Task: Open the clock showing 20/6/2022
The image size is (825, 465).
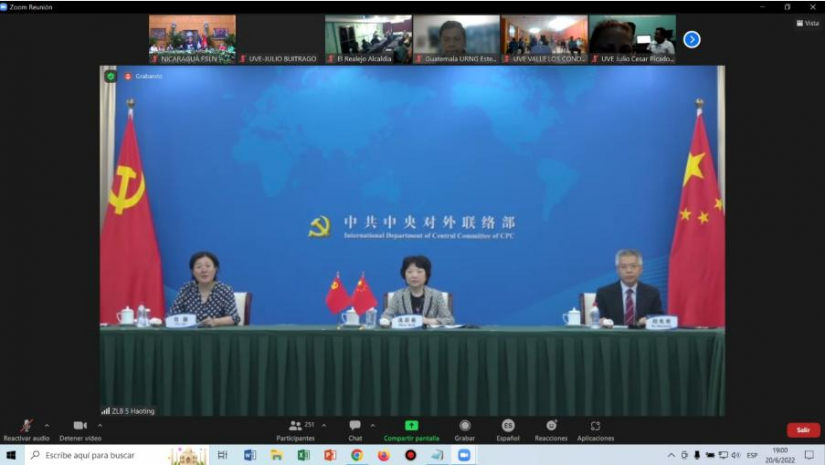Action: tap(780, 455)
